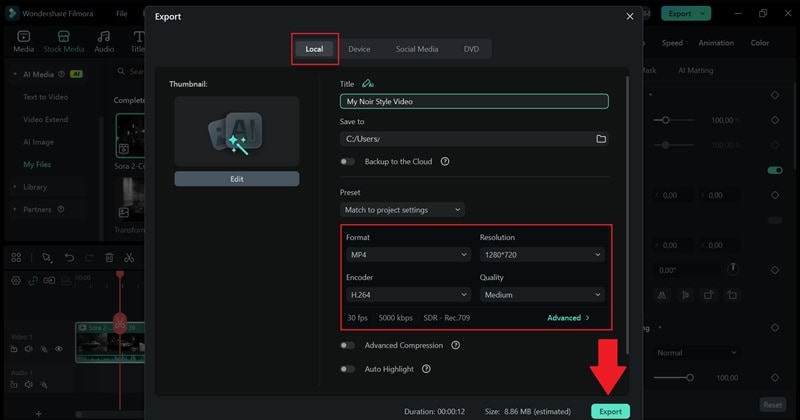Click the export thumbnail preview image
Screen dimensions: 800x420
(237, 132)
